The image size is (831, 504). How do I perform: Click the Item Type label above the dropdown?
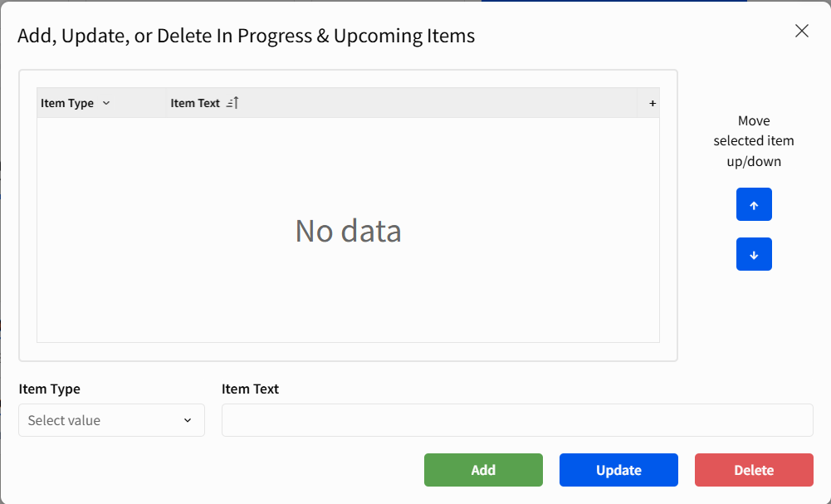[x=49, y=389]
